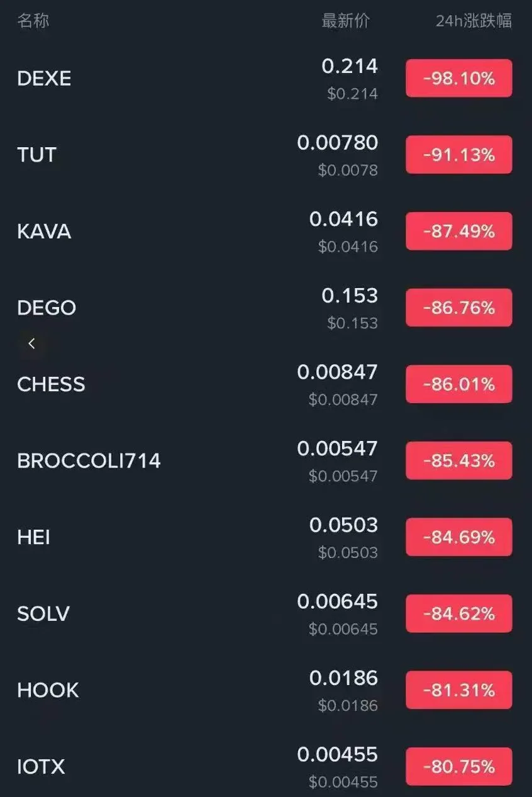Select the HEI coin entry
The height and width of the screenshot is (797, 532).
click(33, 537)
